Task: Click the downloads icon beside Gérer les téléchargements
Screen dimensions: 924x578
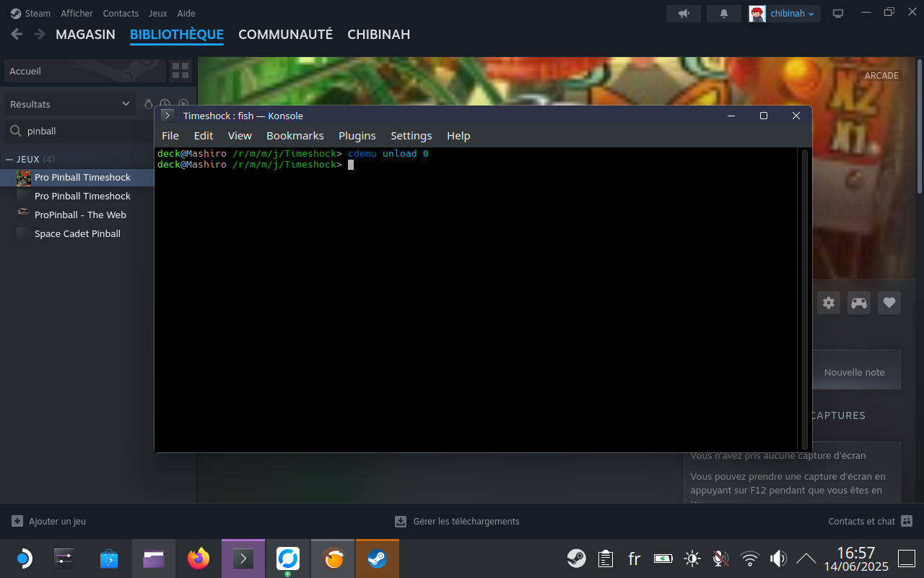Action: coord(401,521)
